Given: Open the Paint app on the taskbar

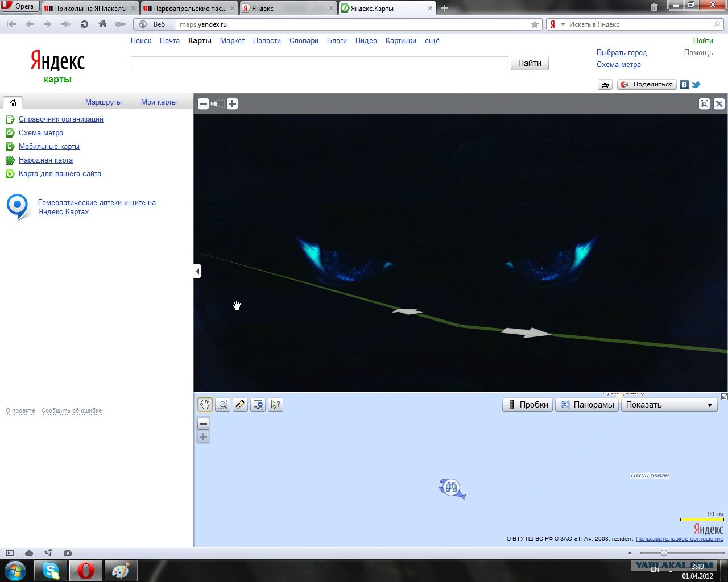Looking at the screenshot, I should (x=121, y=570).
